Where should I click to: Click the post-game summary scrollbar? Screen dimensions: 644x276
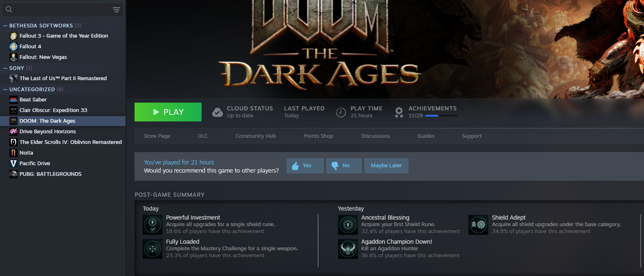641,240
